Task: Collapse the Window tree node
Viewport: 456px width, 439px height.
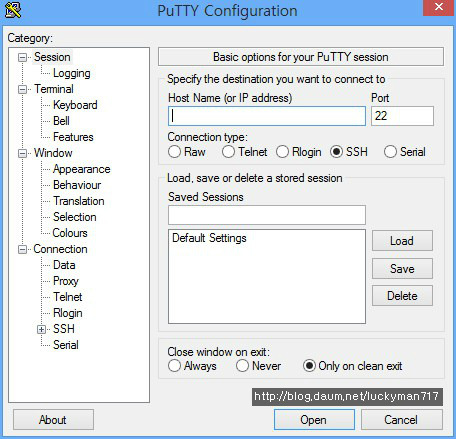Action: [x=22, y=153]
